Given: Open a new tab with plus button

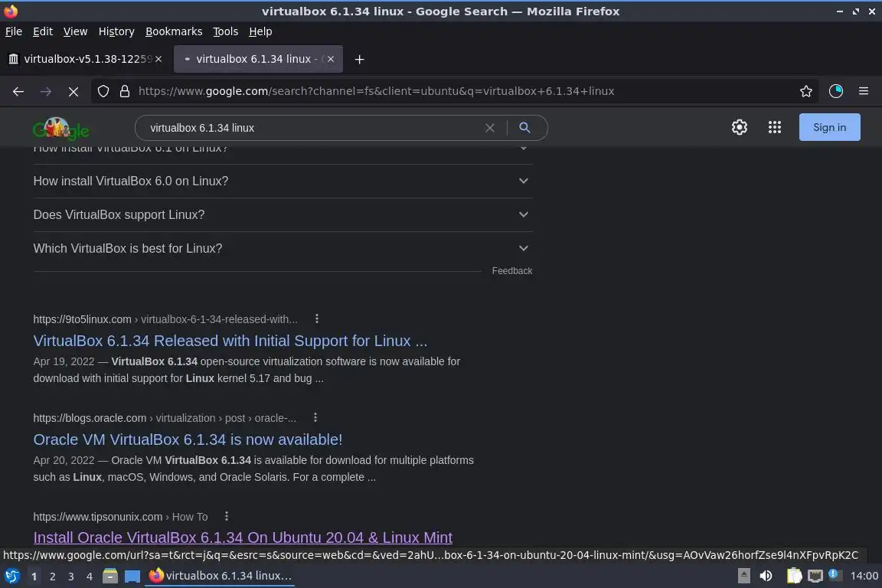Looking at the screenshot, I should (x=359, y=59).
